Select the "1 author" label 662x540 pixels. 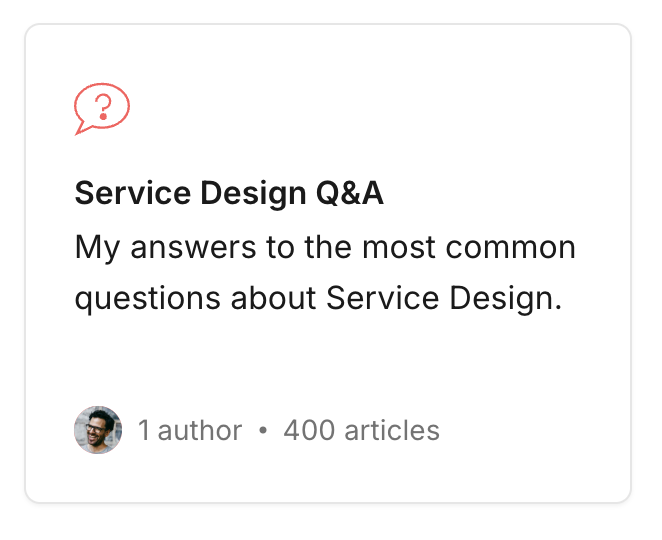(x=190, y=431)
